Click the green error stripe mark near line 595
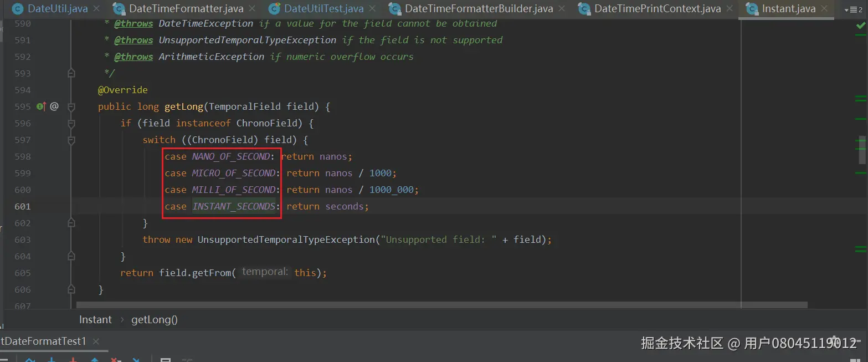The width and height of the screenshot is (868, 362). (x=860, y=101)
